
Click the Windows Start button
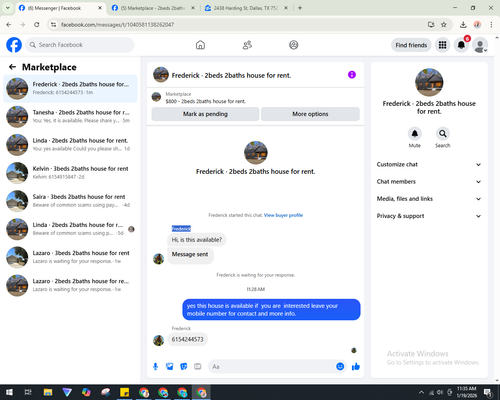tap(9, 392)
